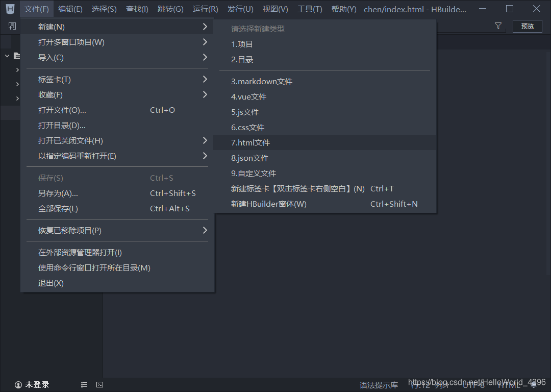Image resolution: width=551 pixels, height=392 pixels.
Task: Click the HBuilder logo icon in the title bar
Action: point(10,9)
